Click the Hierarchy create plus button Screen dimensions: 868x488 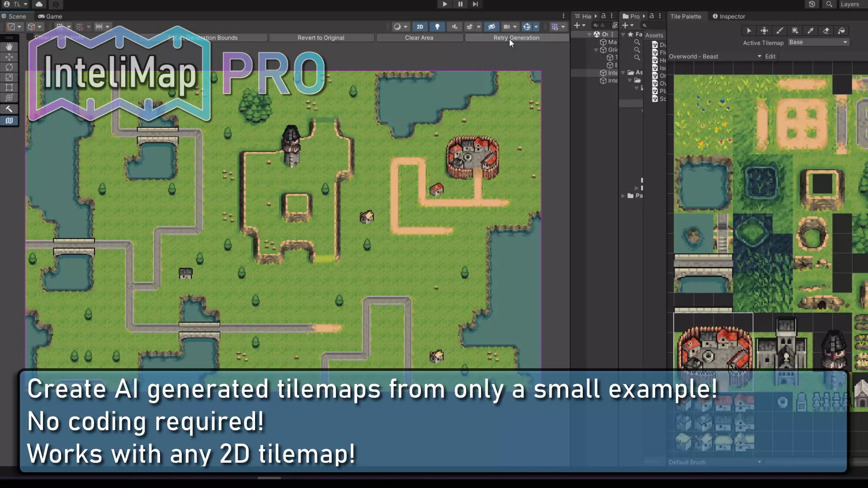[580, 25]
